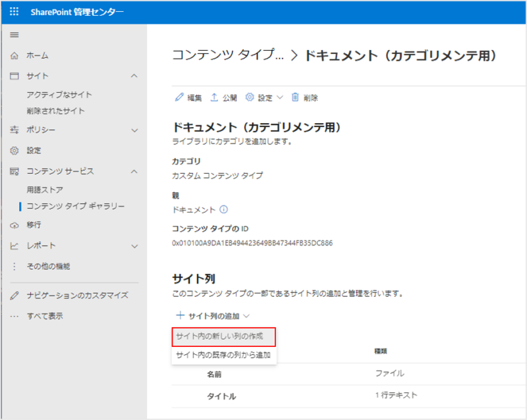The width and height of the screenshot is (527, 420).
Task: Select サイト内の既存の列から追加 menu item
Action: 223,355
